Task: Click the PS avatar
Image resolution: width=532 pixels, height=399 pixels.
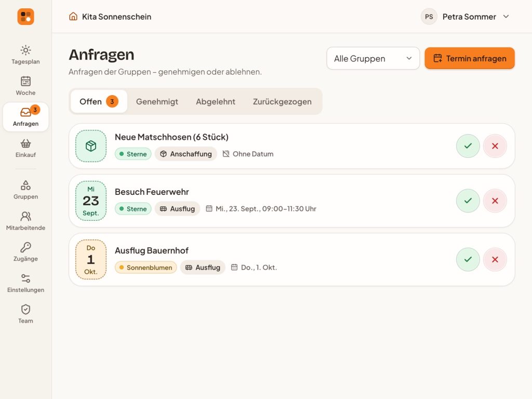Action: coord(429,17)
